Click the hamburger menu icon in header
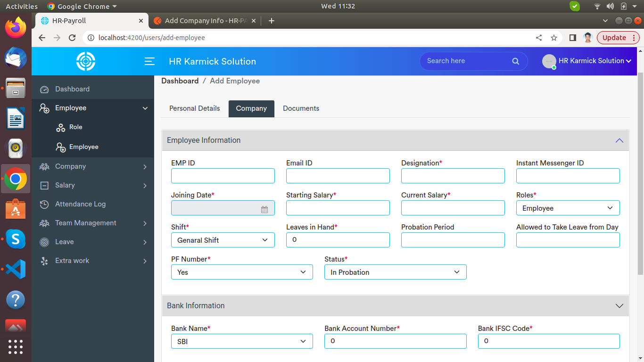This screenshot has height=362, width=644. click(x=149, y=61)
